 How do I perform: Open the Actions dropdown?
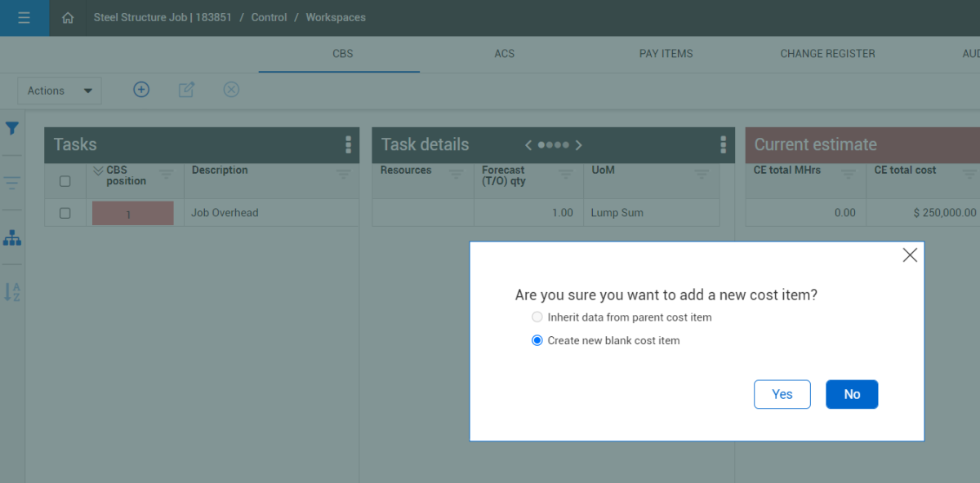point(60,91)
